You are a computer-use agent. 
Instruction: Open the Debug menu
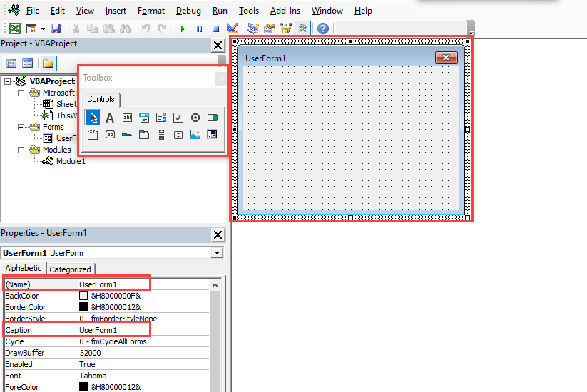click(188, 11)
